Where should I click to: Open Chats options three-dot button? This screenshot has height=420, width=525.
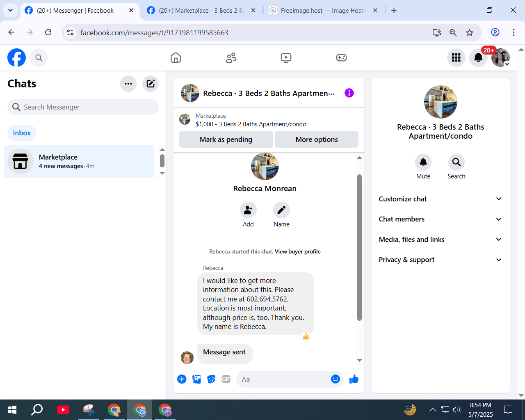click(x=128, y=84)
